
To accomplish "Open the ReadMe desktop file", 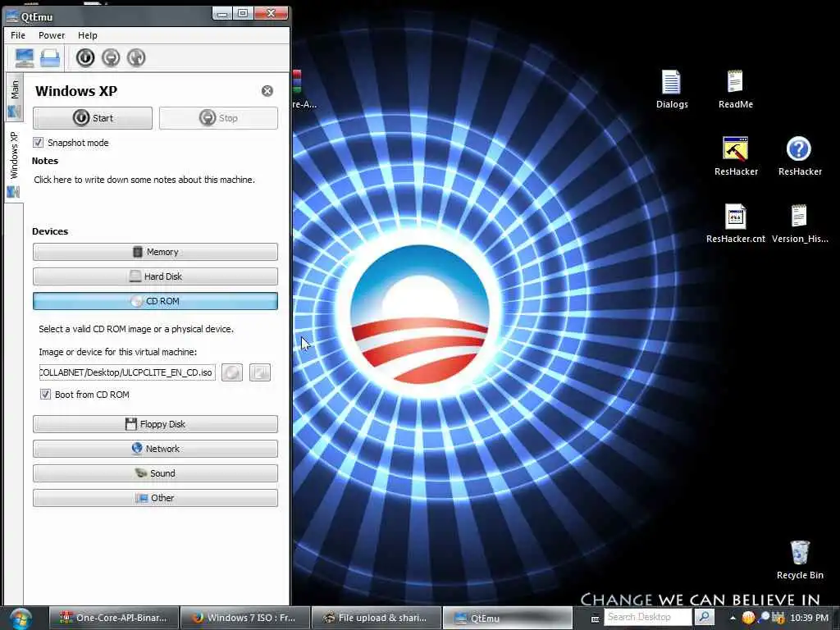I will click(736, 89).
